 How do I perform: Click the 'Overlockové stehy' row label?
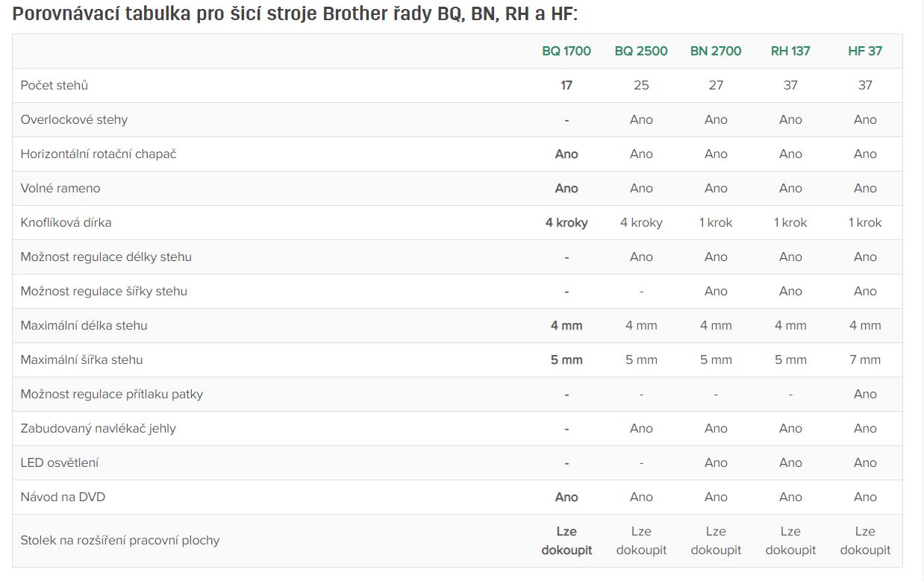pyautogui.click(x=74, y=119)
